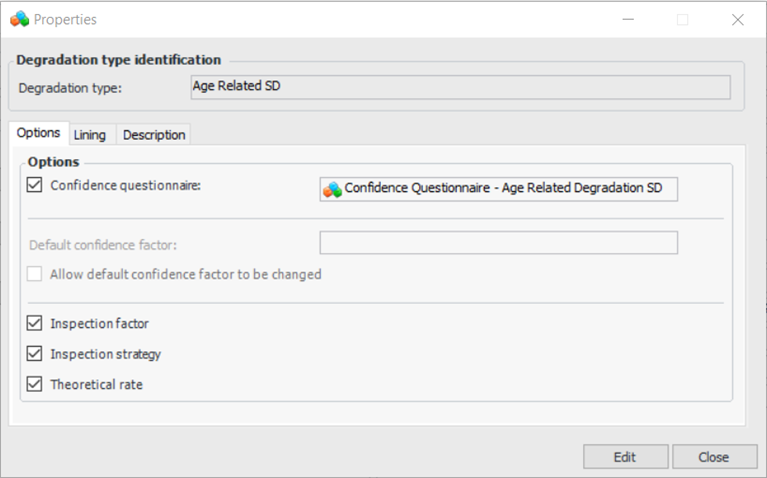Open the Lining tab
Screen dimensions: 767x478
(90, 134)
